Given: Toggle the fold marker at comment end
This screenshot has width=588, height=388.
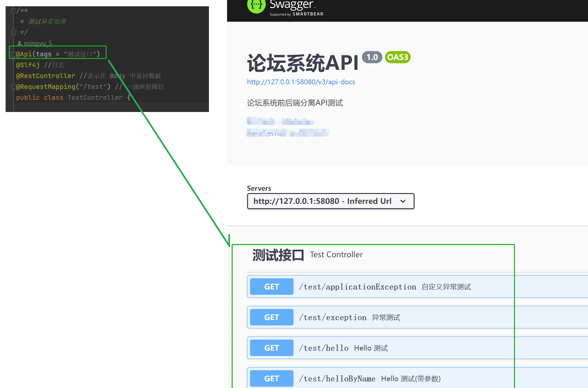Looking at the screenshot, I should click(x=13, y=32).
